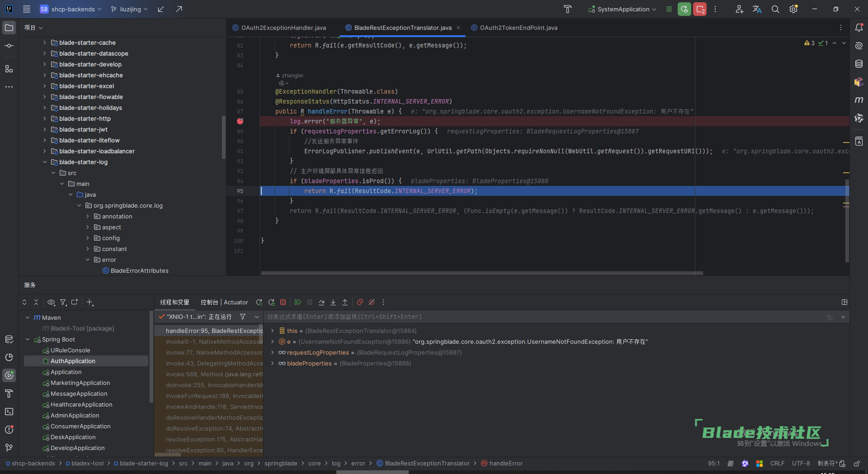Expand the blade-starter-cache folder
The height and width of the screenshot is (474, 868).
click(x=44, y=43)
